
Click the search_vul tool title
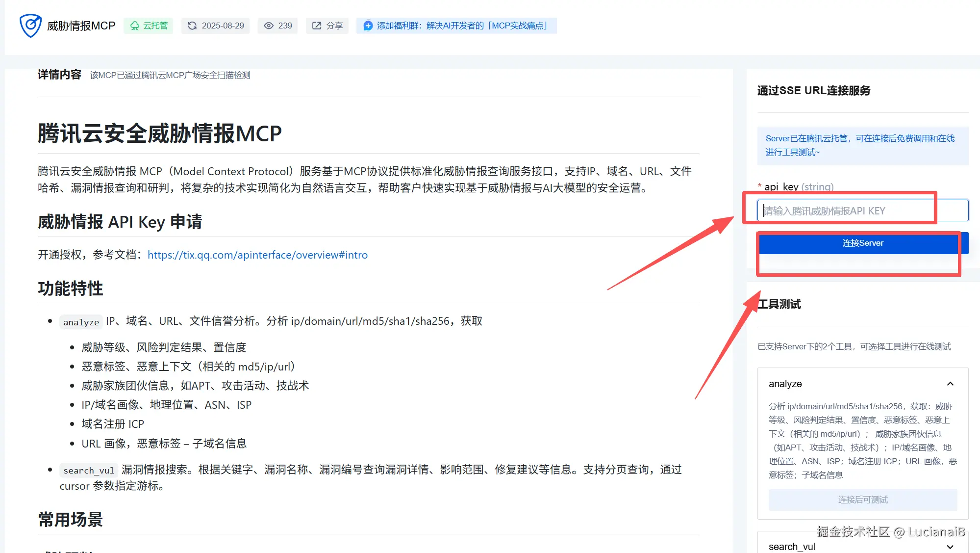click(x=792, y=547)
